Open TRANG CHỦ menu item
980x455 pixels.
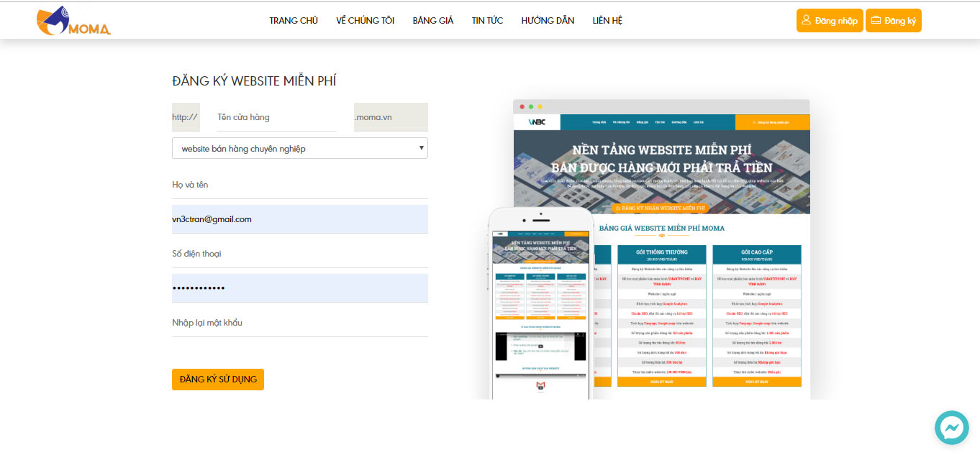[293, 20]
